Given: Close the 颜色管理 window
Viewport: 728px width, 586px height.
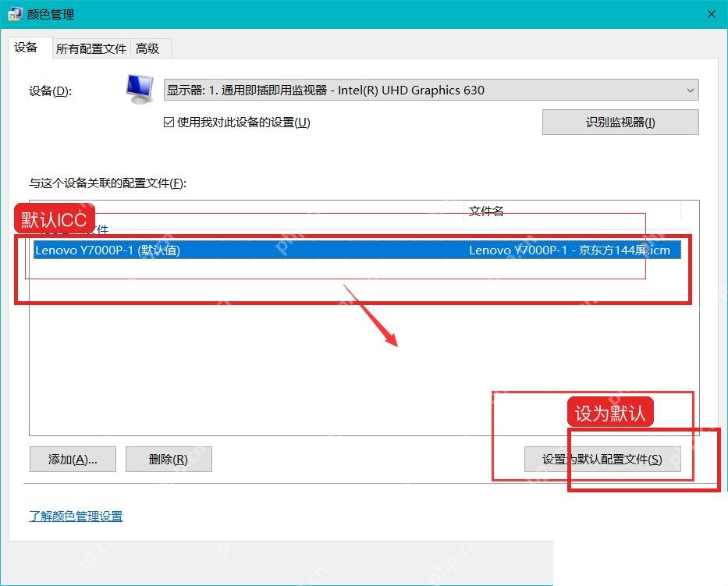Looking at the screenshot, I should pos(712,14).
